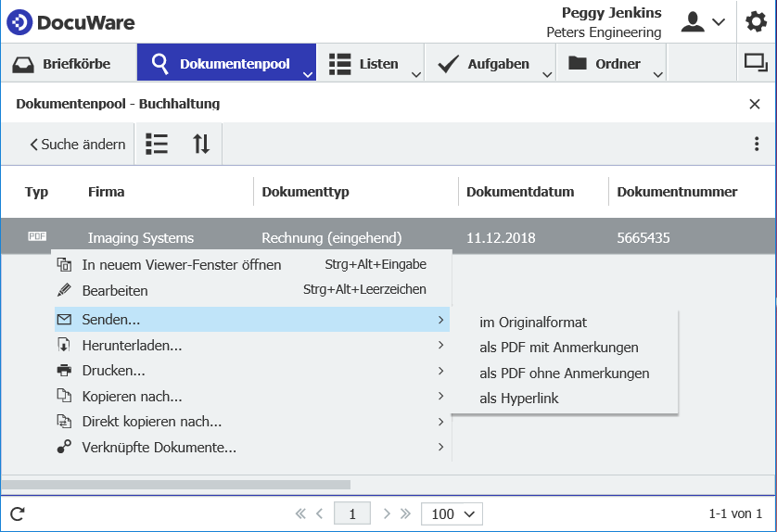Screen dimensions: 777x532
Task: Open the page size dropdown showing 100
Action: [452, 513]
